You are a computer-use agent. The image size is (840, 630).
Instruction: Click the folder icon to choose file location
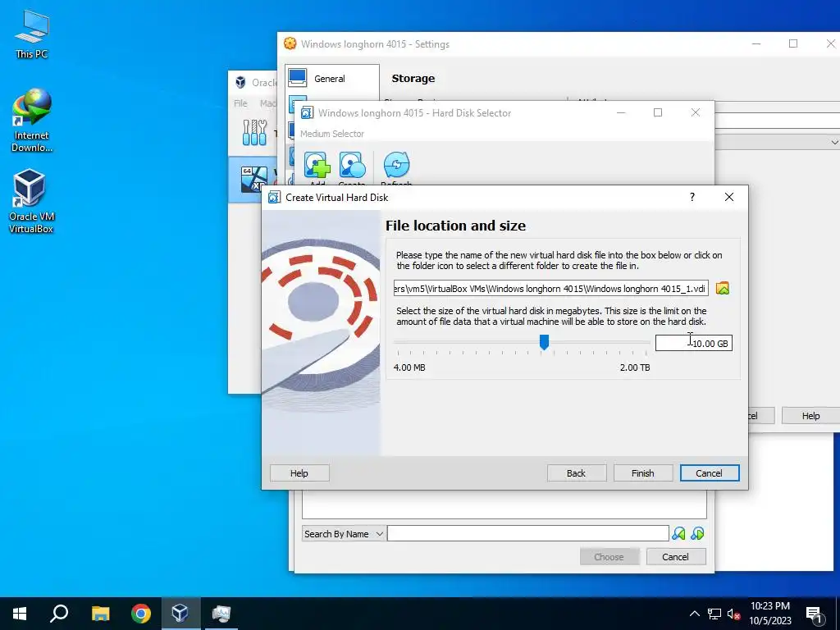pos(722,288)
